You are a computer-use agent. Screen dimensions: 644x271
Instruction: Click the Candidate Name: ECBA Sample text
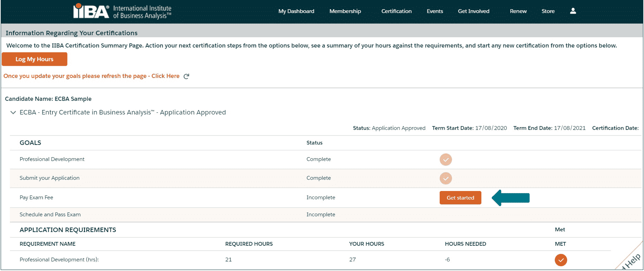point(48,99)
